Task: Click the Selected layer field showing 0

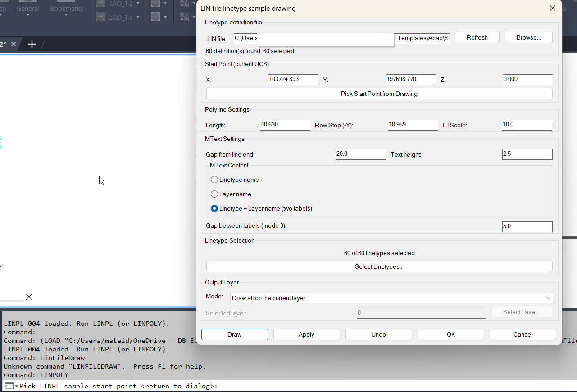Action: point(422,313)
